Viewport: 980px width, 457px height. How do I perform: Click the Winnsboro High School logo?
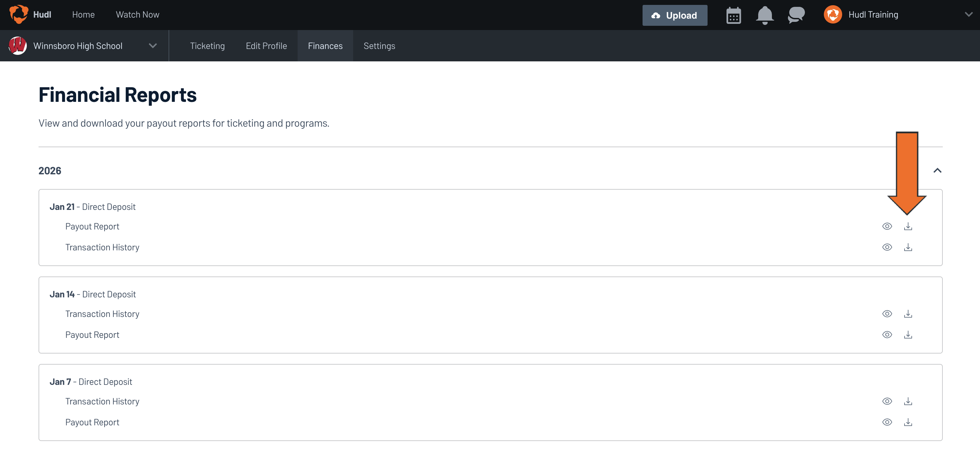pos(18,46)
